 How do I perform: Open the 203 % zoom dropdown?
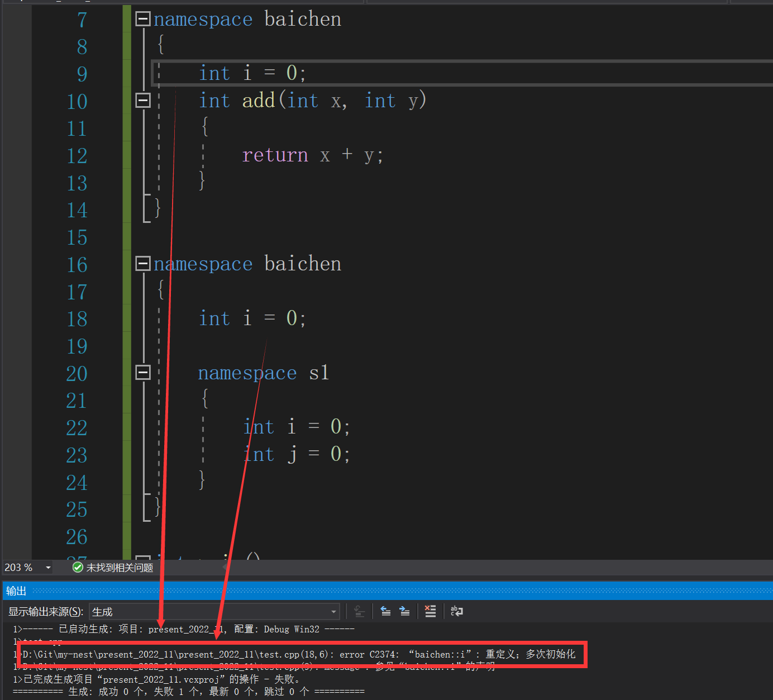[x=49, y=568]
